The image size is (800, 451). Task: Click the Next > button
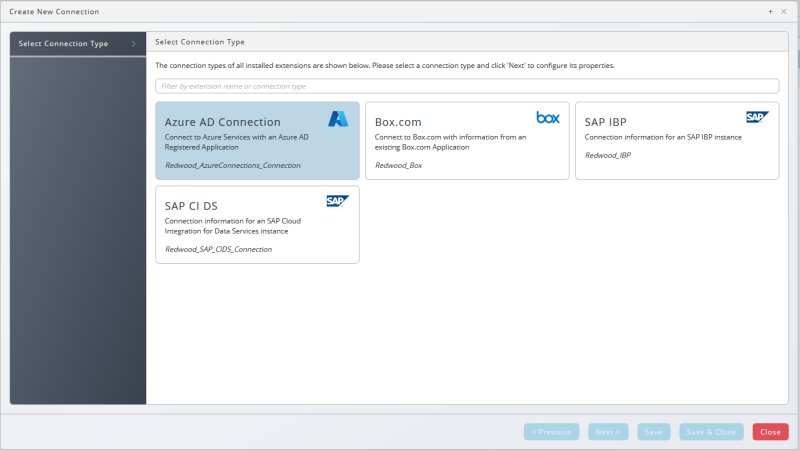608,432
